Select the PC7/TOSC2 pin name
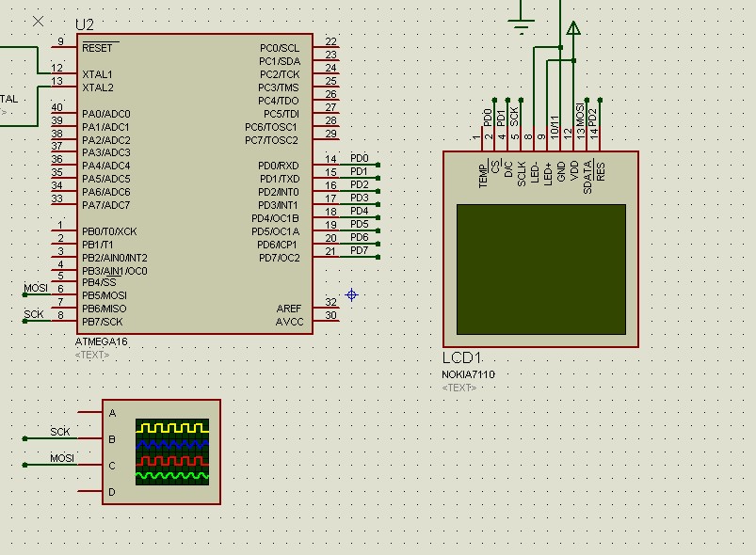Screen dimensions: 756x555 coord(271,140)
